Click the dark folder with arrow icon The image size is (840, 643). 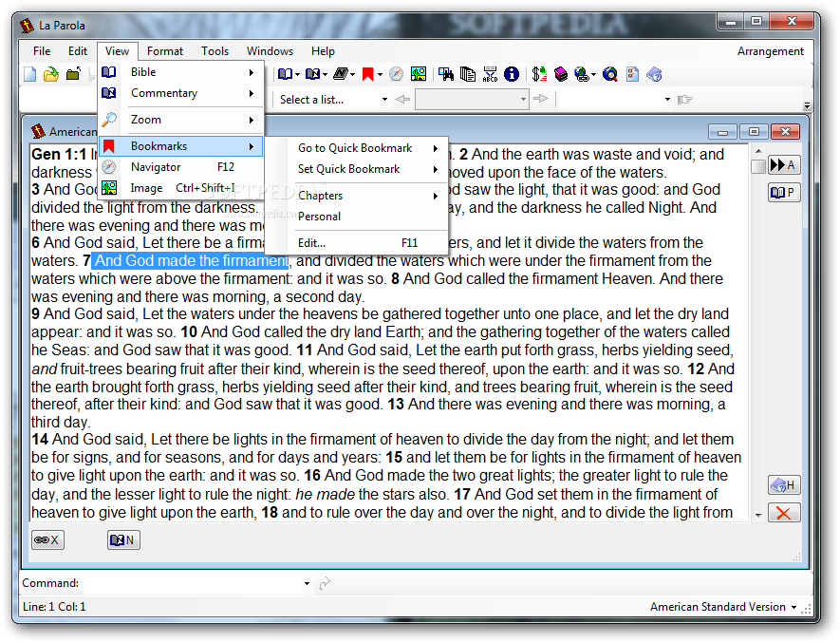pos(73,74)
